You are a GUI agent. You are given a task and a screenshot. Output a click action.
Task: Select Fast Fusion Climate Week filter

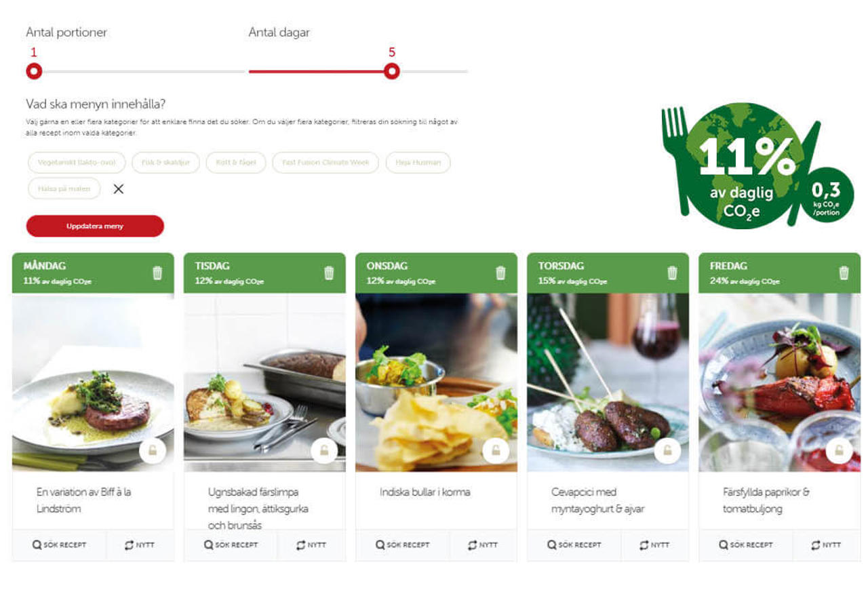click(325, 163)
